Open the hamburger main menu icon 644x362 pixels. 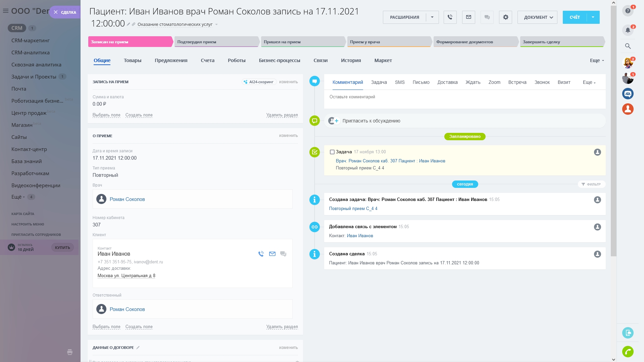pyautogui.click(x=5, y=11)
